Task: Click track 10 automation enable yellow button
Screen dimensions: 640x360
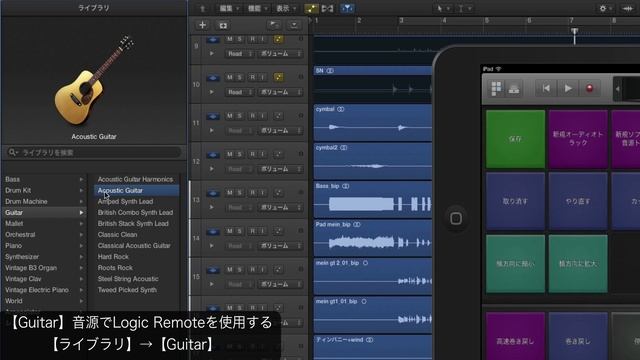Action: point(278,77)
